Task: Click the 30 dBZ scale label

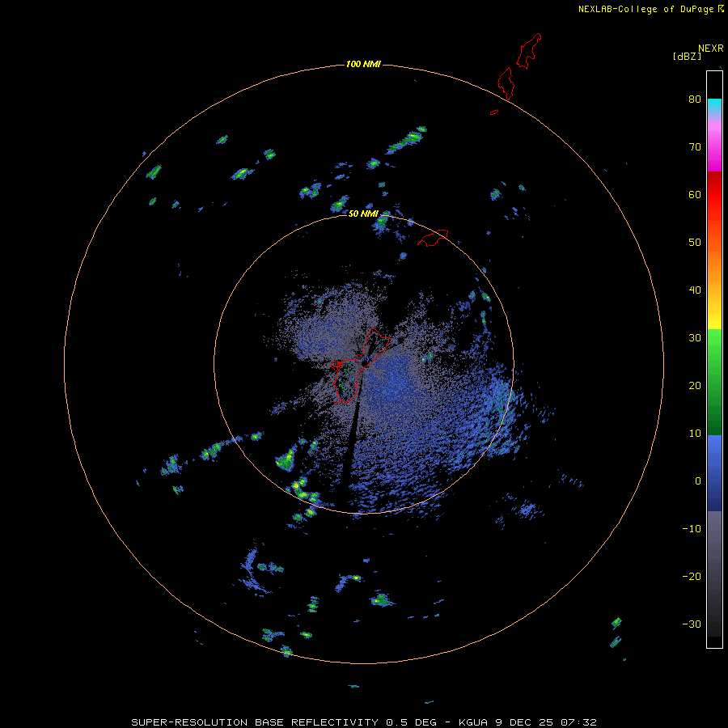Action: pyautogui.click(x=695, y=338)
